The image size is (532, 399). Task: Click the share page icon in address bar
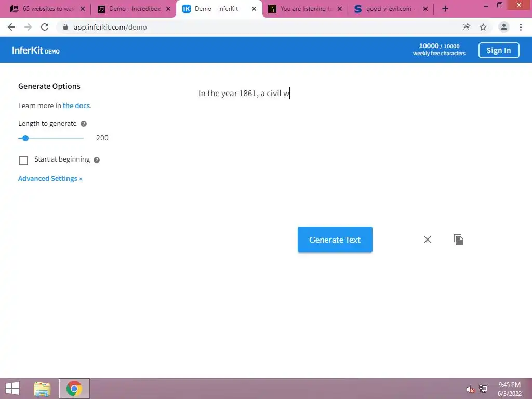coord(466,27)
